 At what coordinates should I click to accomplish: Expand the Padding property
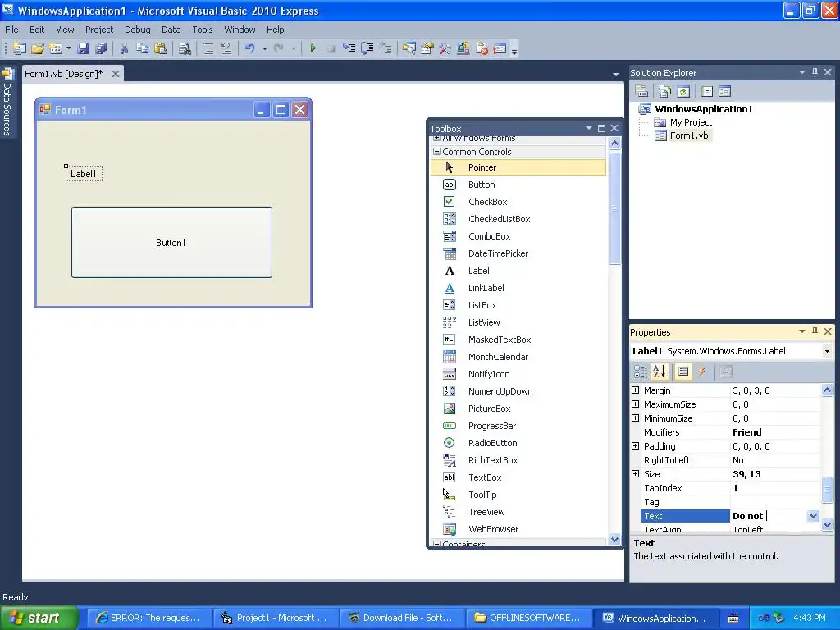[636, 446]
